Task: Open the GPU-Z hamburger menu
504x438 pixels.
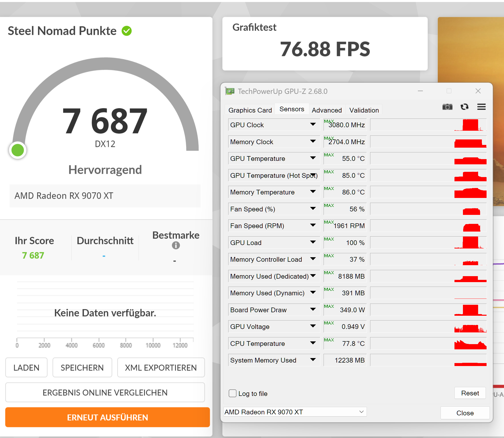Action: click(x=481, y=107)
